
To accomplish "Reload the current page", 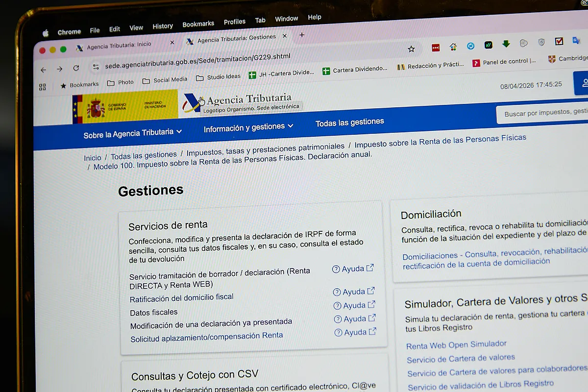I will (76, 68).
